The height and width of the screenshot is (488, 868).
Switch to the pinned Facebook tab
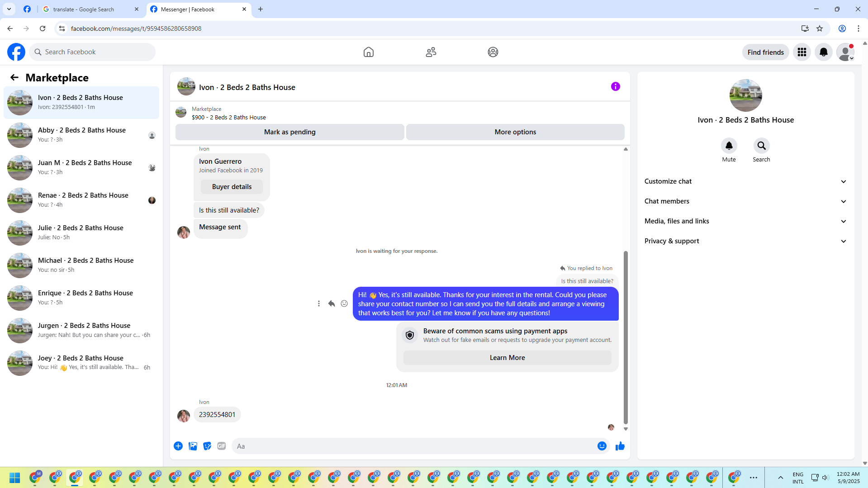(x=27, y=9)
